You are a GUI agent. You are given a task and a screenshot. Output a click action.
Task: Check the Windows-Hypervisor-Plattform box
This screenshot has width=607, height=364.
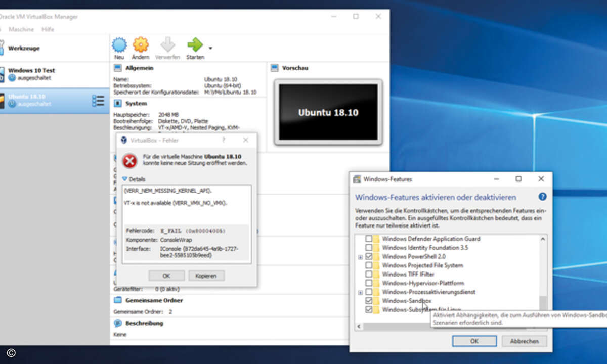368,283
